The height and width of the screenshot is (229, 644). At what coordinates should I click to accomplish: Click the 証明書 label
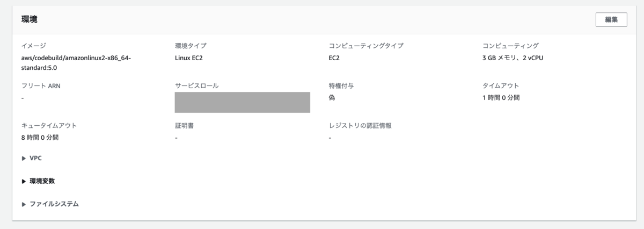point(184,126)
